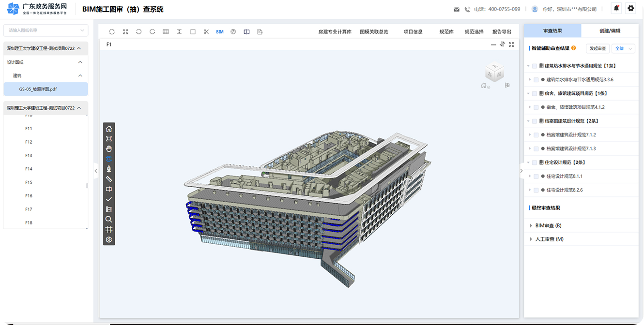This screenshot has width=644, height=325.
Task: Click the scissors clip tool in top toolbar
Action: click(x=206, y=32)
